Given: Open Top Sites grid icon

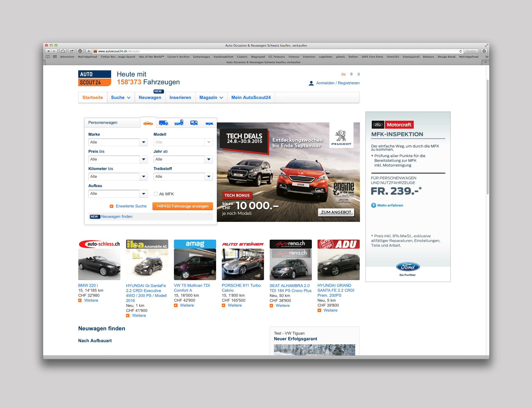Looking at the screenshot, I should click(x=55, y=57).
